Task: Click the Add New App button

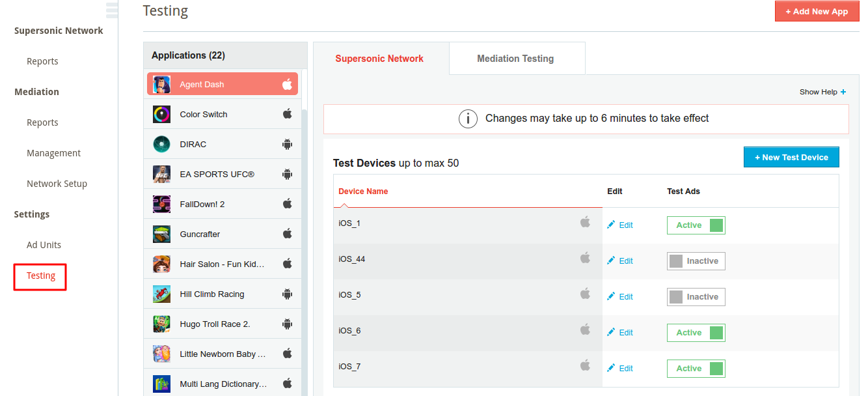Action: tap(817, 12)
